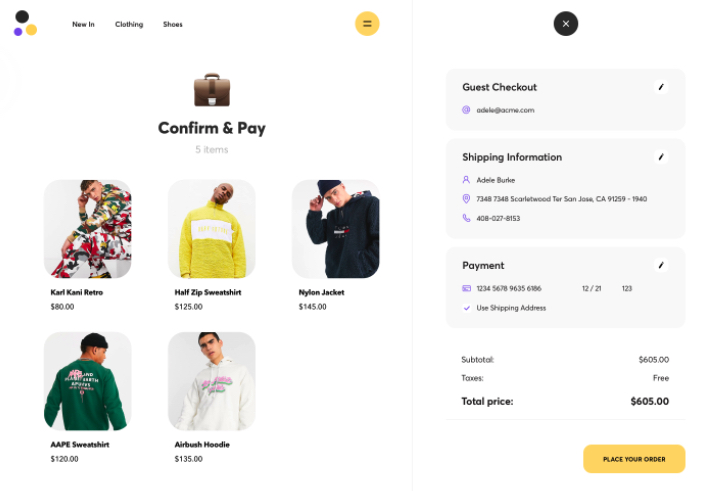Open the yellow hamburger menu button
Image resolution: width=705 pixels, height=491 pixels.
[x=367, y=24]
